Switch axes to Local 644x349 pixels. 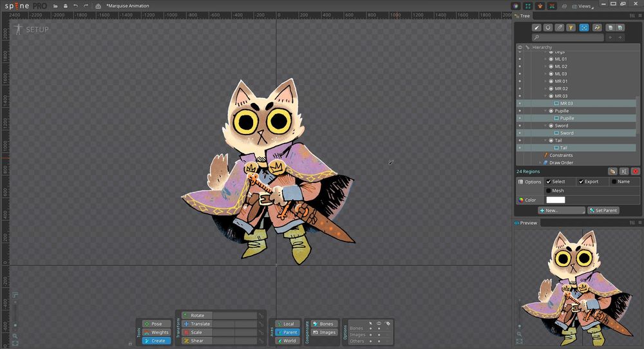coord(287,324)
